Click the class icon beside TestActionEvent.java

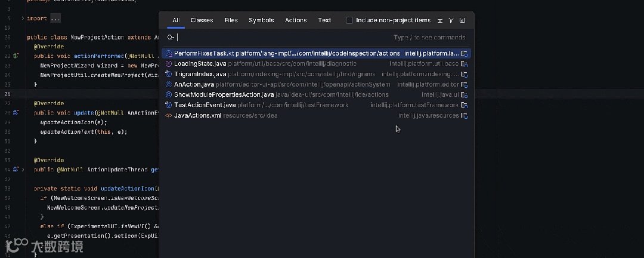coord(168,105)
